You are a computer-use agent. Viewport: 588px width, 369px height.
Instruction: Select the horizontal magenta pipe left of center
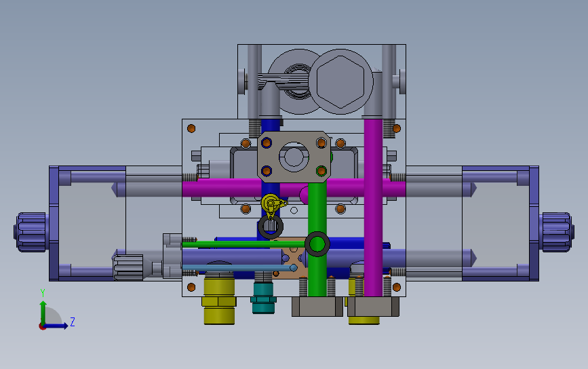pos(221,187)
